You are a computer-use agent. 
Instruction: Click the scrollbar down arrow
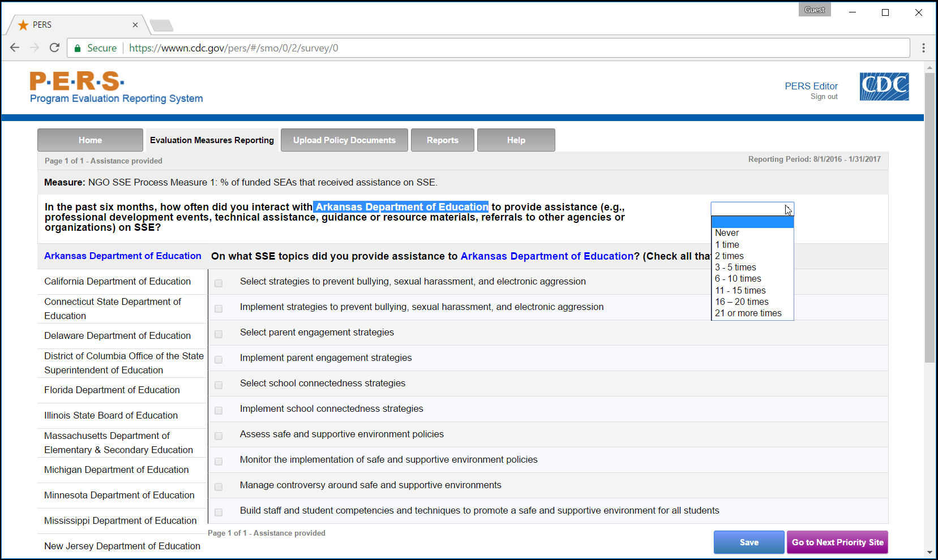point(930,552)
